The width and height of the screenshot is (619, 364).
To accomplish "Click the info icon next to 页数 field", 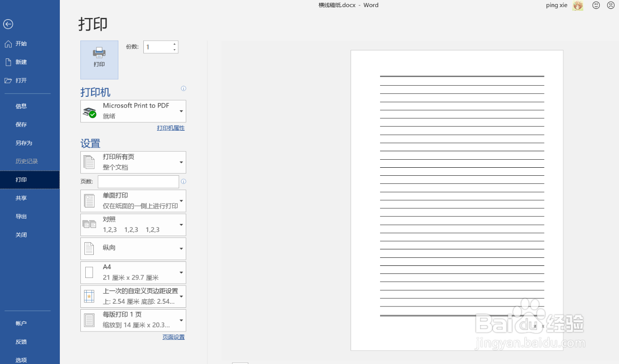I will (x=184, y=182).
